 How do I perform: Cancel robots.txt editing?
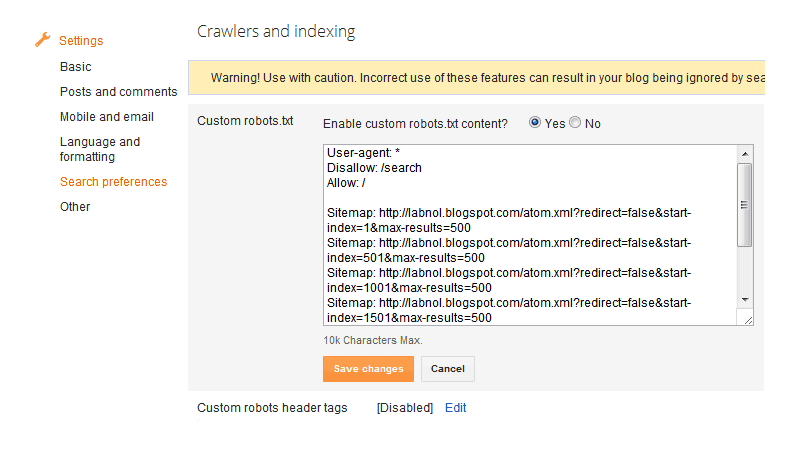[x=447, y=369]
